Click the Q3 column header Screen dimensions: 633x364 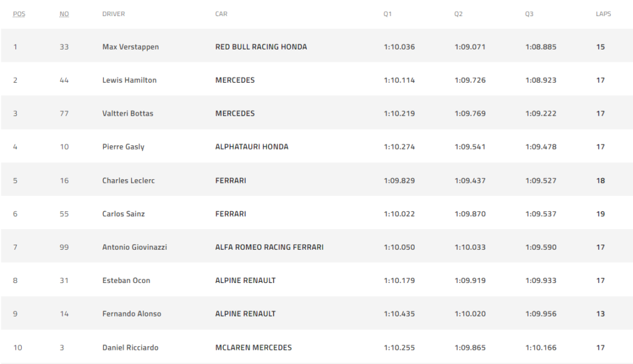(x=529, y=14)
